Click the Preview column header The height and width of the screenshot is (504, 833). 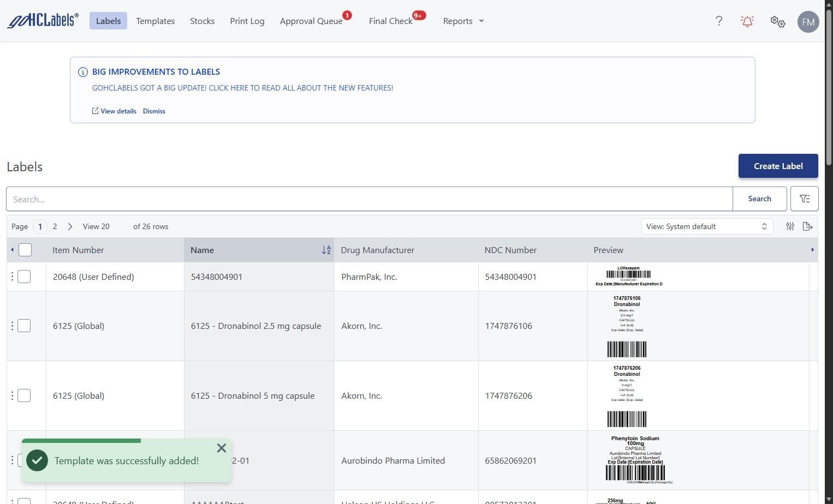click(608, 250)
